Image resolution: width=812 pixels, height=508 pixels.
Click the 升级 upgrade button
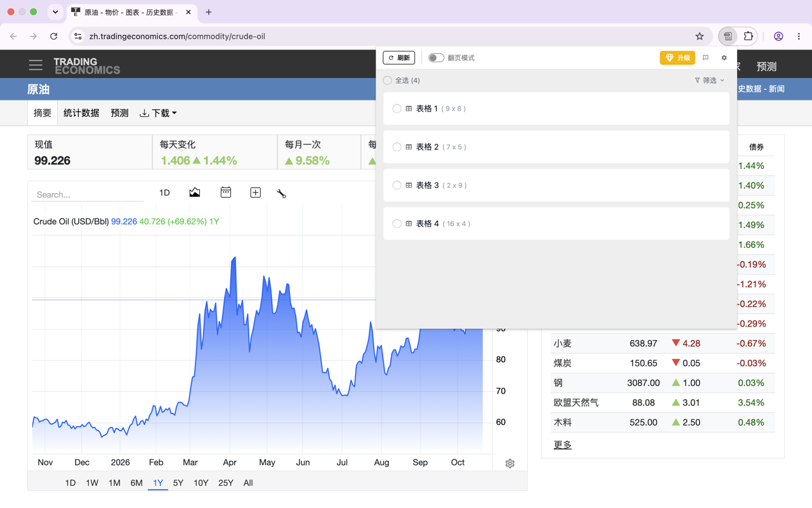678,58
